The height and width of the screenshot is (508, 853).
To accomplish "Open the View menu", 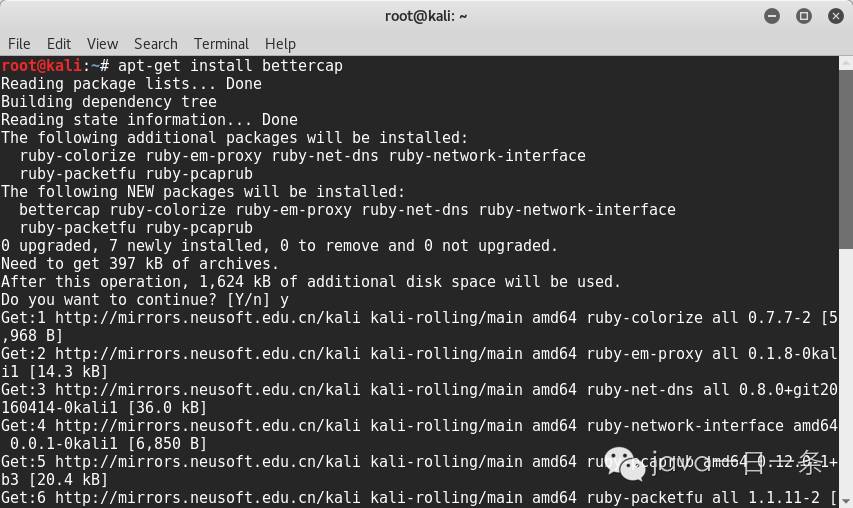I will point(102,44).
